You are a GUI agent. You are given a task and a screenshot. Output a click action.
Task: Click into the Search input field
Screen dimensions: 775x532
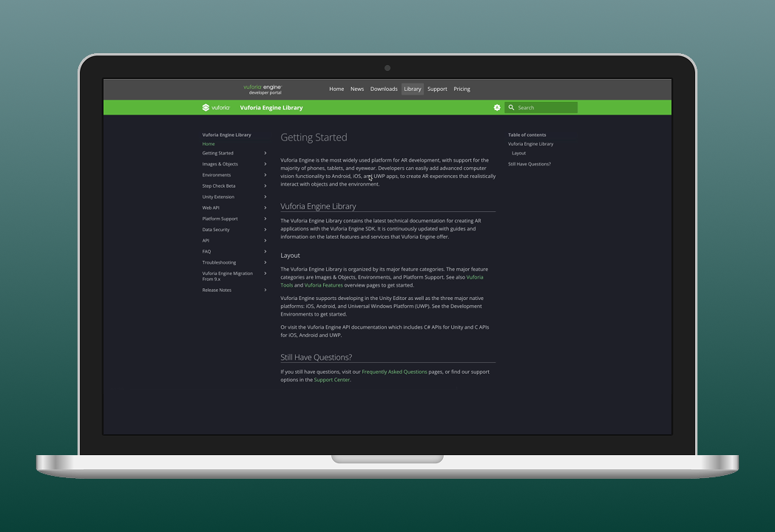click(x=541, y=108)
